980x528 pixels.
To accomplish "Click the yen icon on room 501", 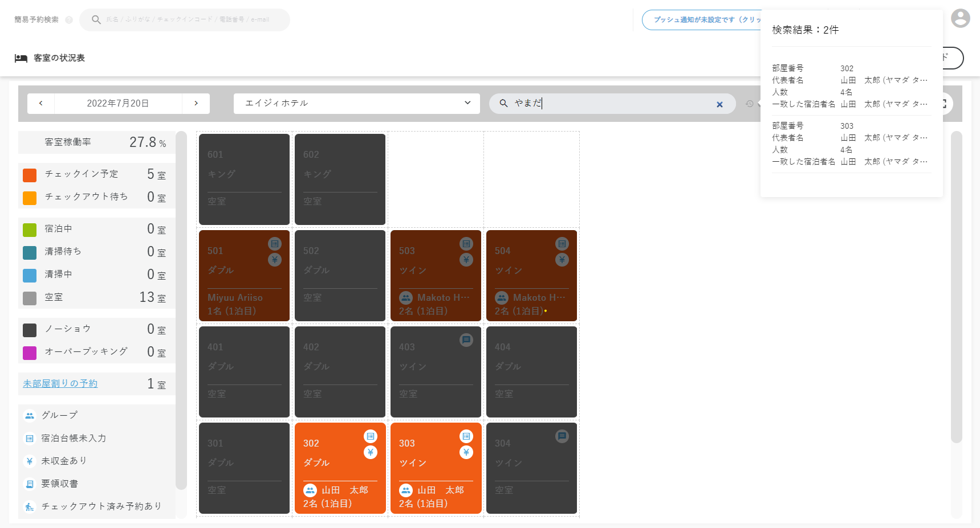I will point(275,260).
